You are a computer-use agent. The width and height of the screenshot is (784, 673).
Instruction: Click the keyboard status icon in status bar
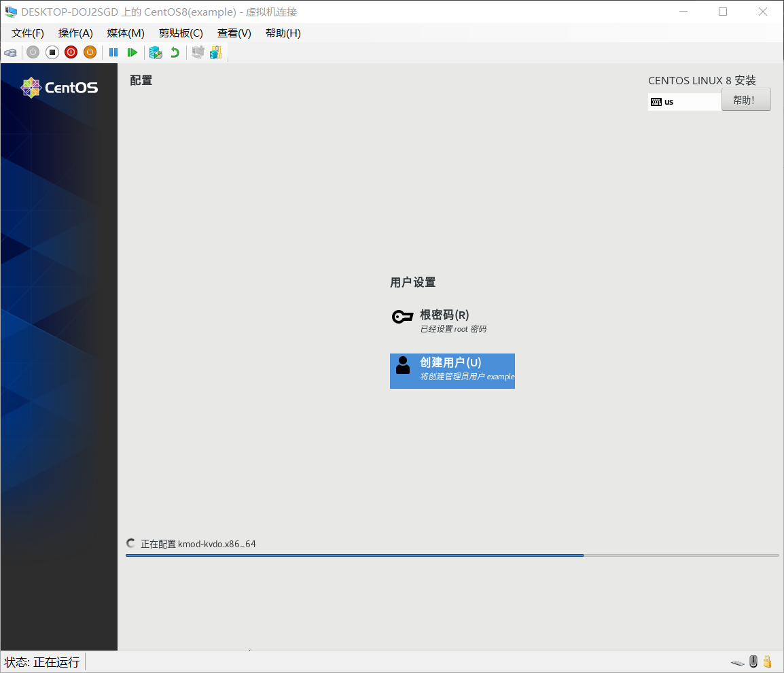(x=738, y=663)
